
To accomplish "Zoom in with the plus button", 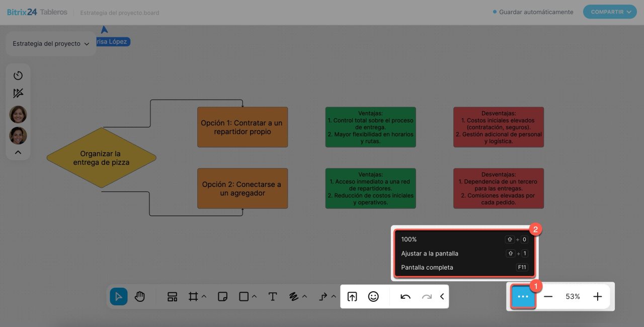I will (597, 297).
